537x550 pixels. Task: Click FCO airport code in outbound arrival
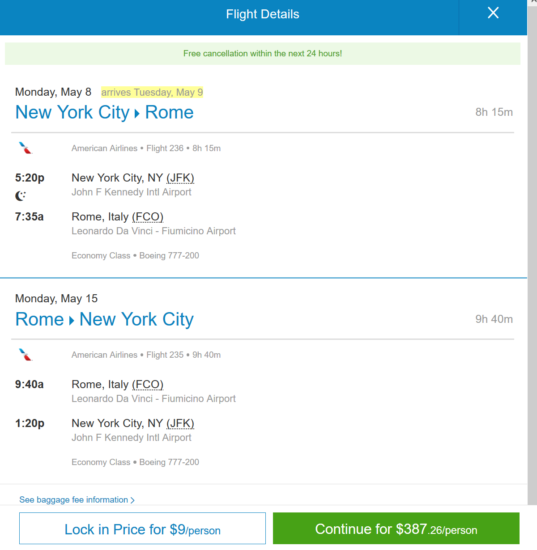pos(148,217)
